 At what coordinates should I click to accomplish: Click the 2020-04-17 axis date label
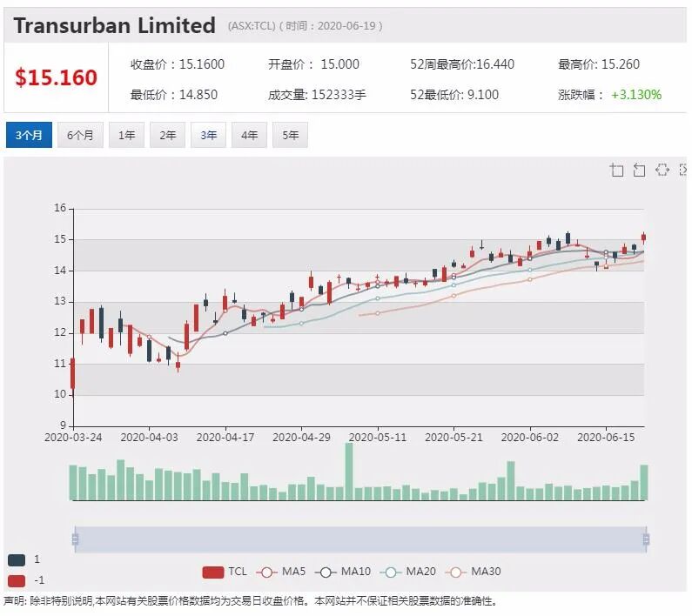(x=225, y=438)
